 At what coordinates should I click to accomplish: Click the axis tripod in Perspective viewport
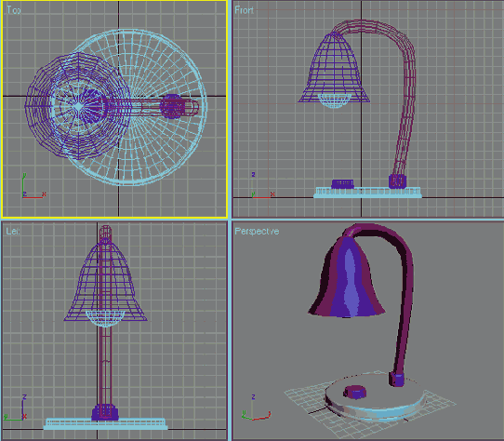pos(256,408)
